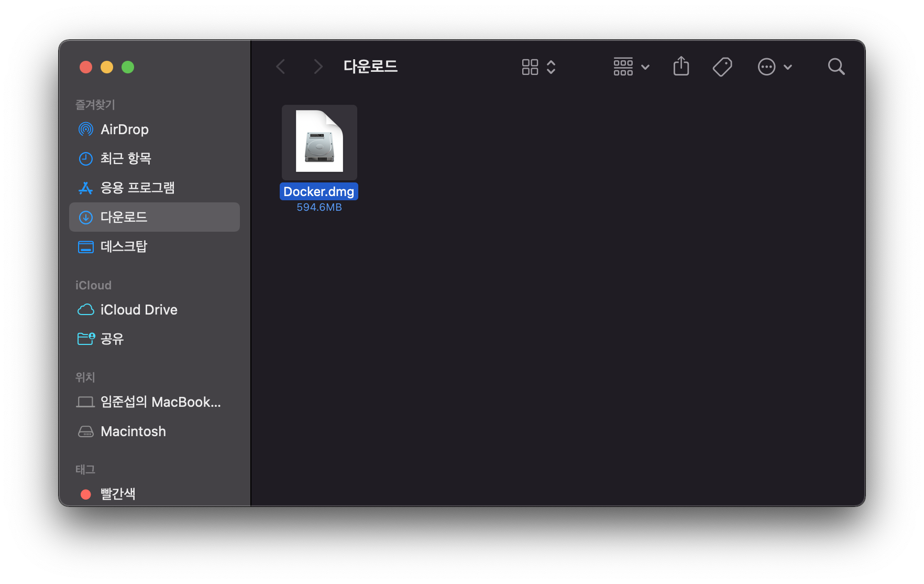
Task: Close the Finder window red button
Action: coord(86,67)
